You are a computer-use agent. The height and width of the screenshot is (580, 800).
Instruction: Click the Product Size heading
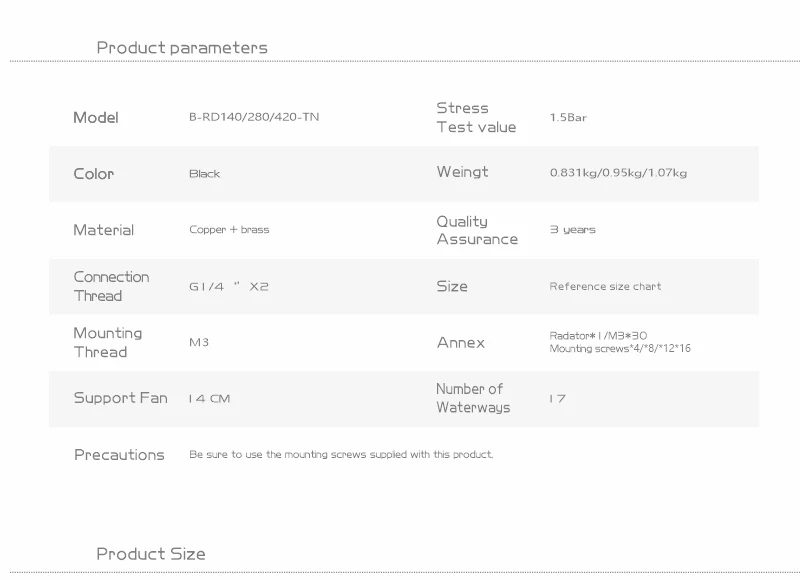point(150,553)
